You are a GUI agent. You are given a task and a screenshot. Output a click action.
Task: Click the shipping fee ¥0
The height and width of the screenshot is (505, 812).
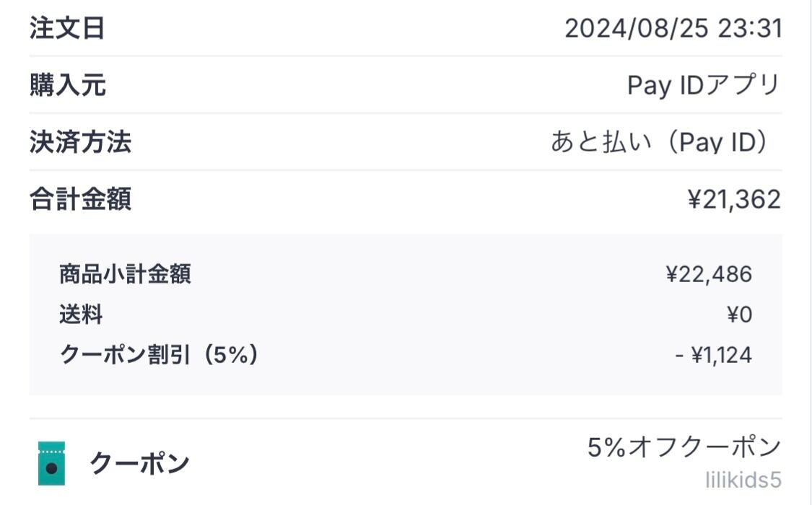pos(739,315)
